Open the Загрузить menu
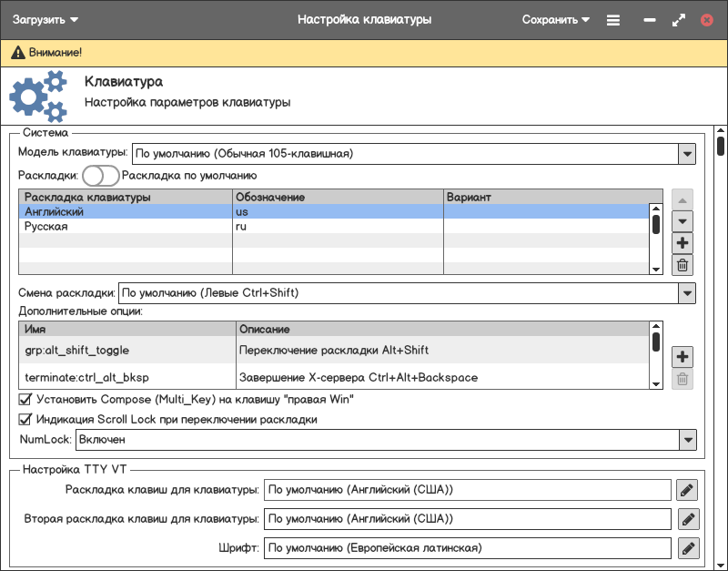 tap(45, 20)
